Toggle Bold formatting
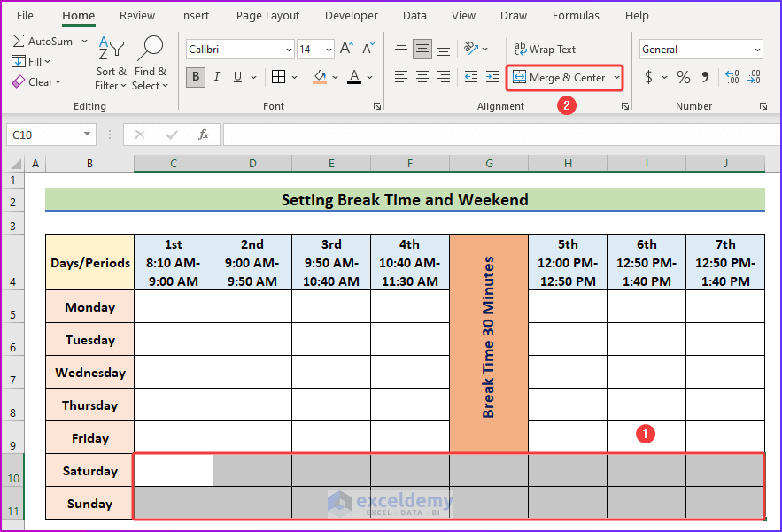 194,77
